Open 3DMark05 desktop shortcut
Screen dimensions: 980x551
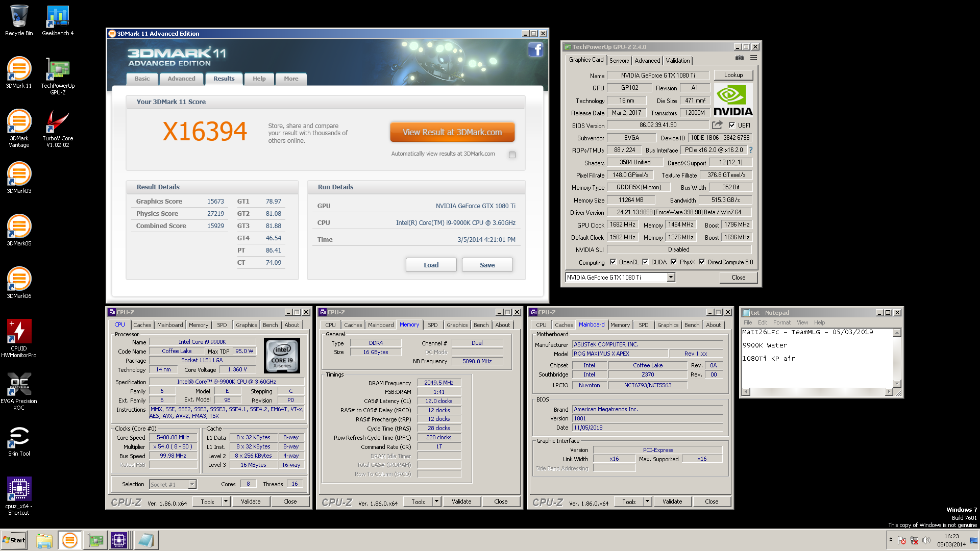[x=19, y=230]
